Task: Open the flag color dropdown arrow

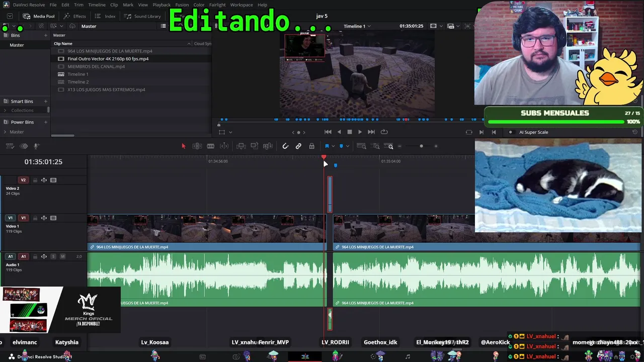Action: tap(333, 147)
